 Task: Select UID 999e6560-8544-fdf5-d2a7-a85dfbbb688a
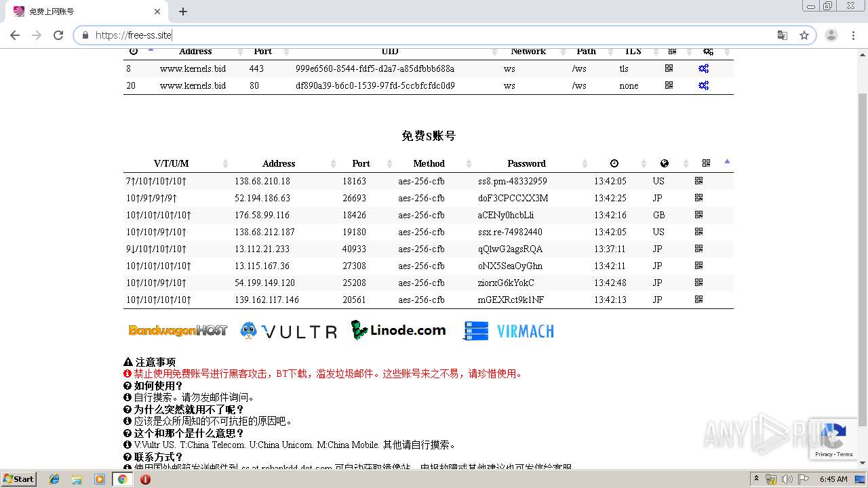click(x=375, y=68)
